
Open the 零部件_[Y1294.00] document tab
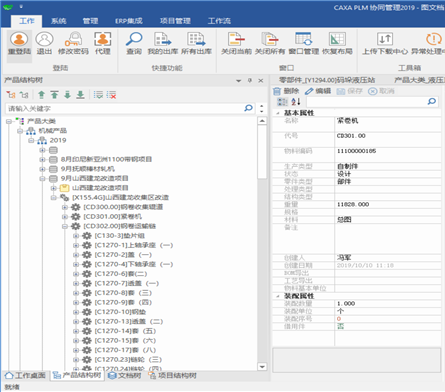[327, 80]
